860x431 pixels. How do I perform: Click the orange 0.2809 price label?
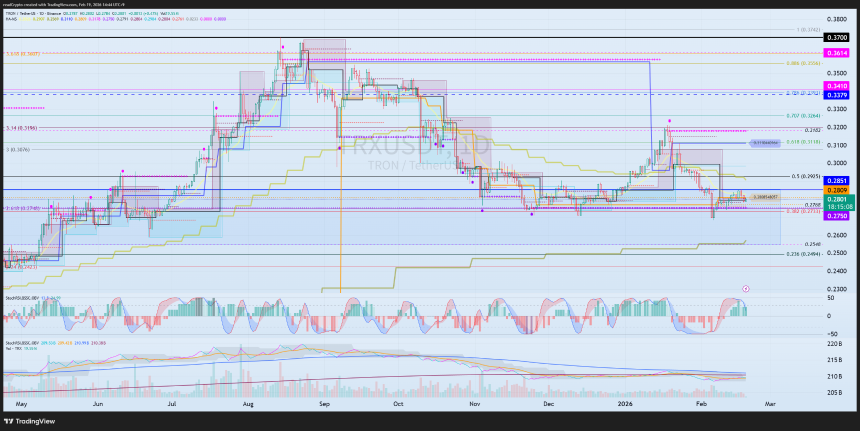836,190
